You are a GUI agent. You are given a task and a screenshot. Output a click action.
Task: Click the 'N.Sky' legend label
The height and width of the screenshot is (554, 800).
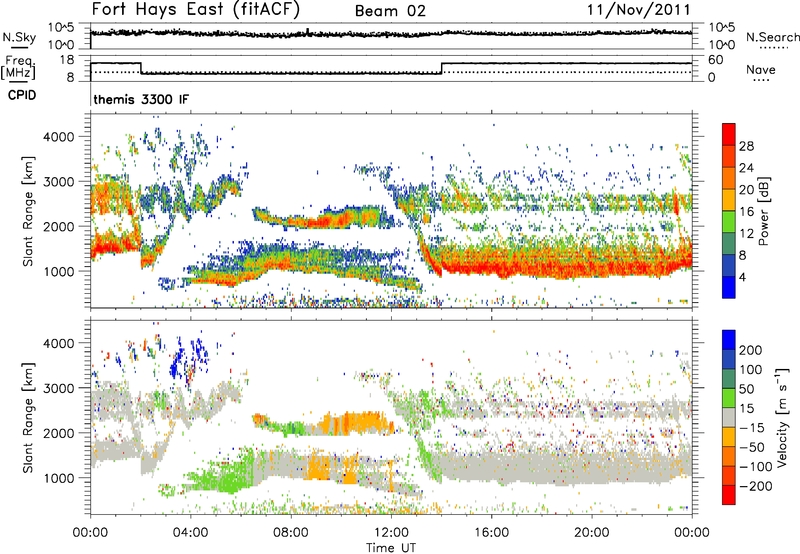click(x=19, y=37)
